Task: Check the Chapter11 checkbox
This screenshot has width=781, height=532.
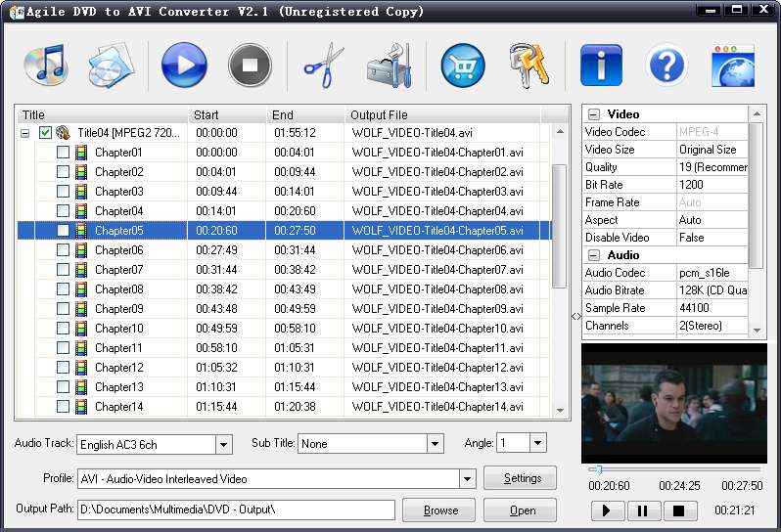Action: point(63,348)
